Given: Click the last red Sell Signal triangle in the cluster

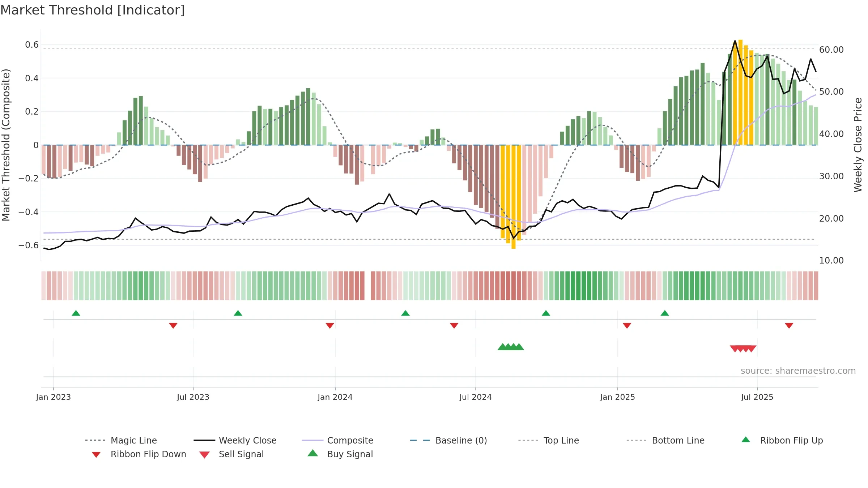Looking at the screenshot, I should 752,348.
